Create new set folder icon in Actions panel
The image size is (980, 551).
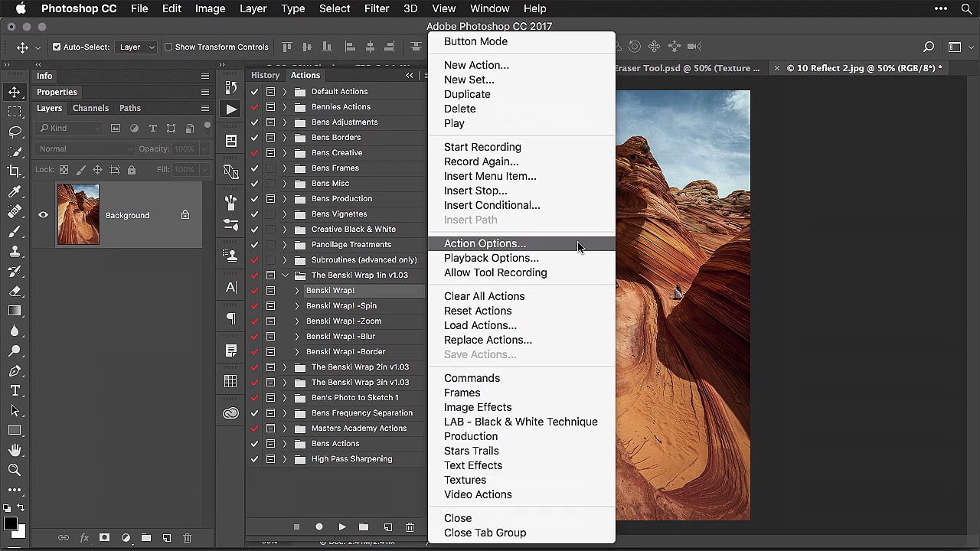click(364, 527)
